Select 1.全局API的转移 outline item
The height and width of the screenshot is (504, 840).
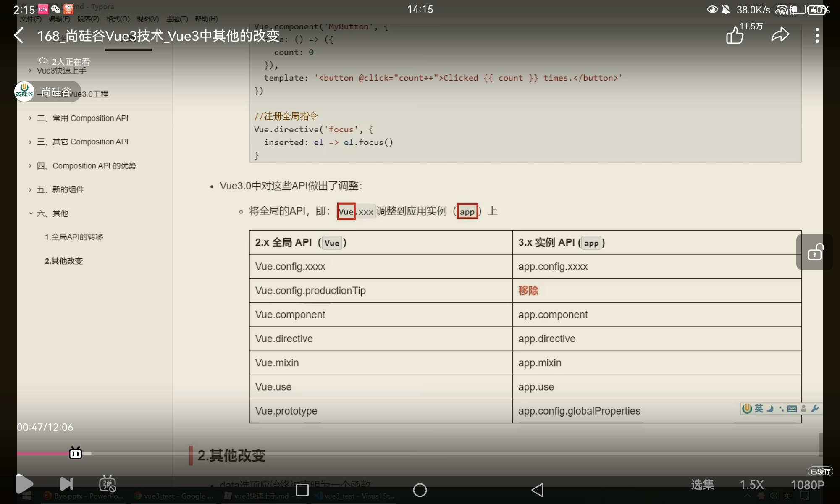(74, 237)
